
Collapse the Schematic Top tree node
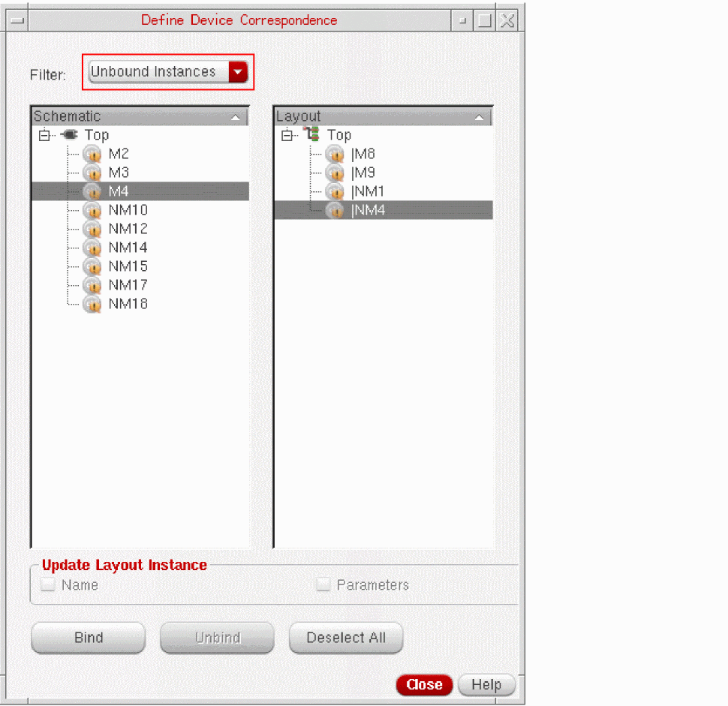tap(44, 135)
